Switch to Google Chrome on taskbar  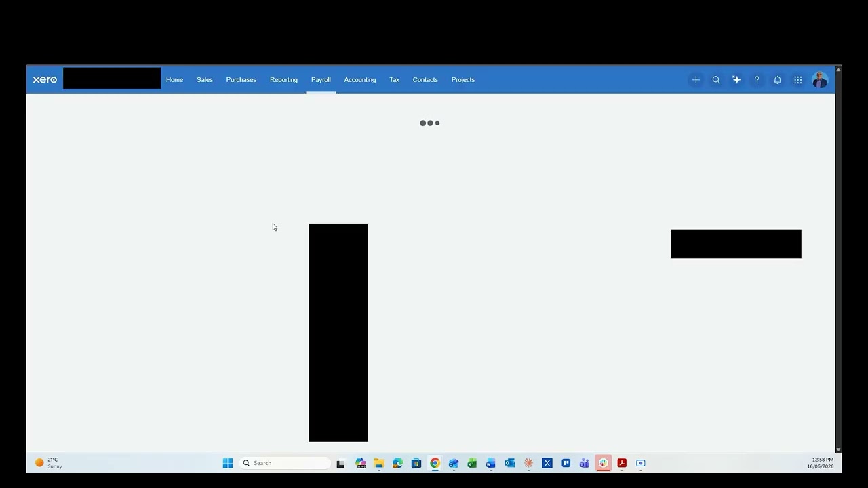coord(435,463)
